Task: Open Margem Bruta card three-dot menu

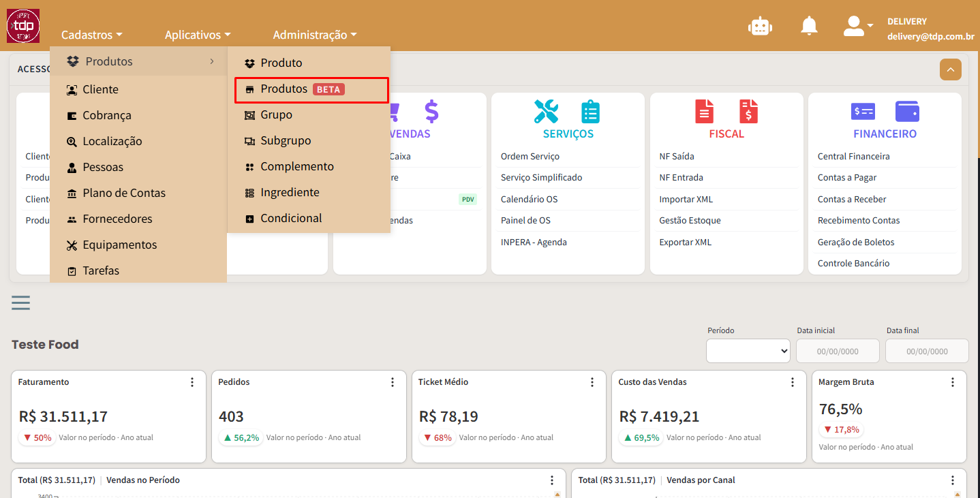Action: tap(953, 382)
